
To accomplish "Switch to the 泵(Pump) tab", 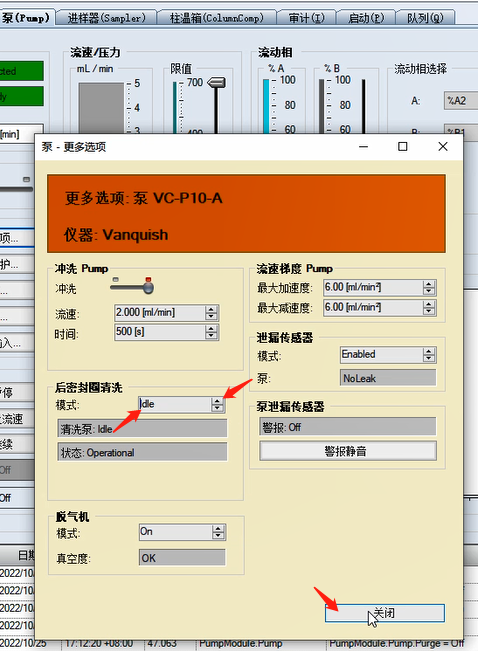I will pyautogui.click(x=26, y=18).
